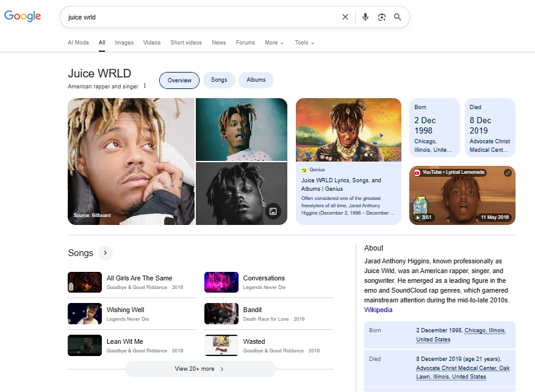Switch to the Images tab

click(124, 43)
